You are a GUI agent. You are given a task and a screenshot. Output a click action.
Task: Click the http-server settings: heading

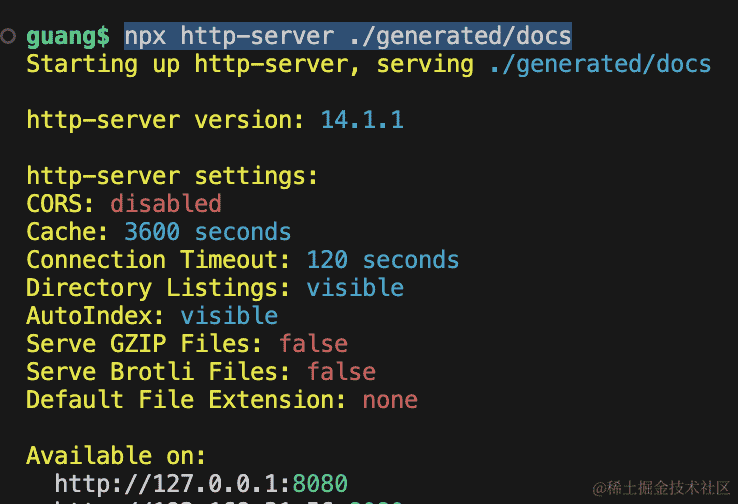[x=172, y=176]
